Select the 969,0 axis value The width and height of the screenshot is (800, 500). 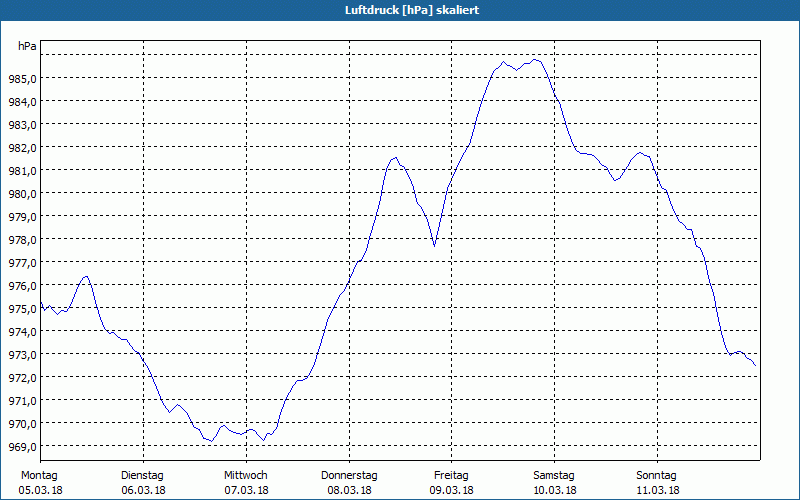pyautogui.click(x=22, y=446)
